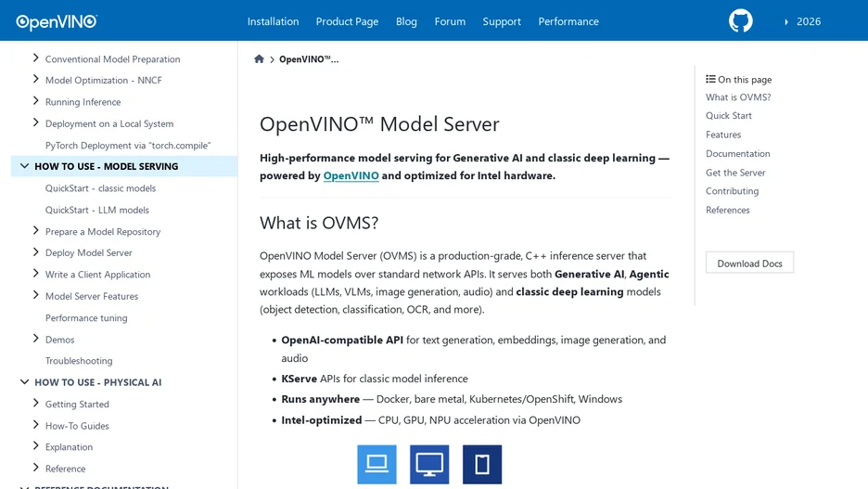The image size is (868, 489).
Task: Click the Download Docs button
Action: click(x=749, y=263)
